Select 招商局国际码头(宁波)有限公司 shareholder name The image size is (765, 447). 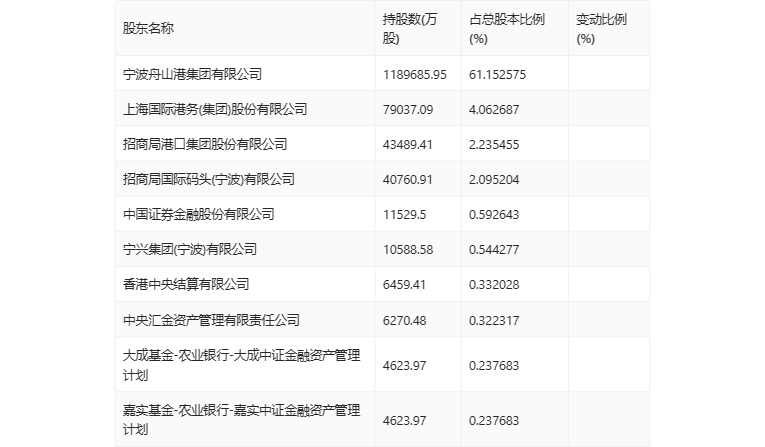coord(209,180)
